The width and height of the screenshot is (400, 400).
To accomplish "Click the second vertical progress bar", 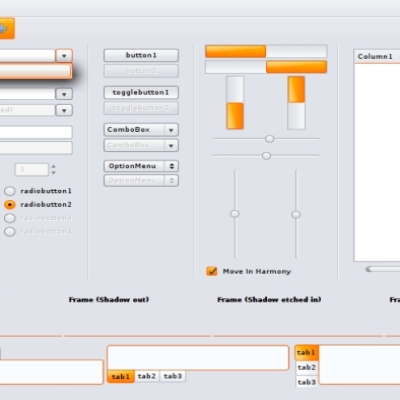I will [x=296, y=103].
